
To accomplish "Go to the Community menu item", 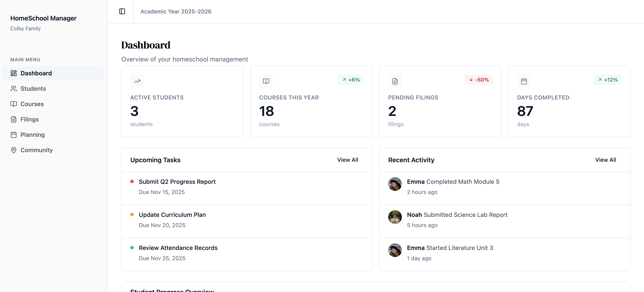I will (37, 150).
